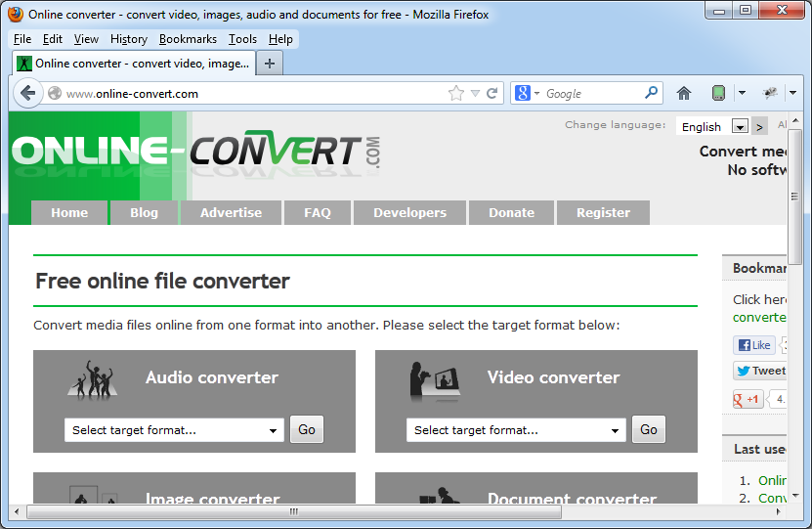Screen dimensions: 812x529
Task: Reload the page using the refresh icon
Action: pyautogui.click(x=491, y=93)
